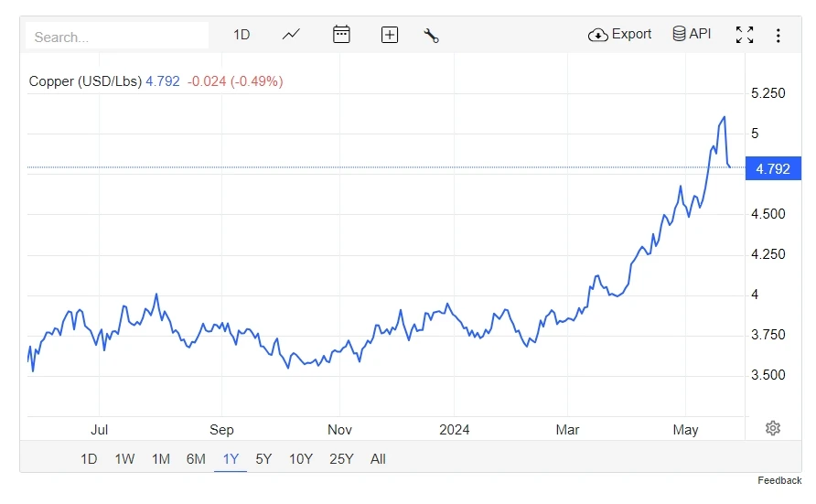
Task: Open the 1D interval dropdown in toolbar
Action: (x=242, y=35)
